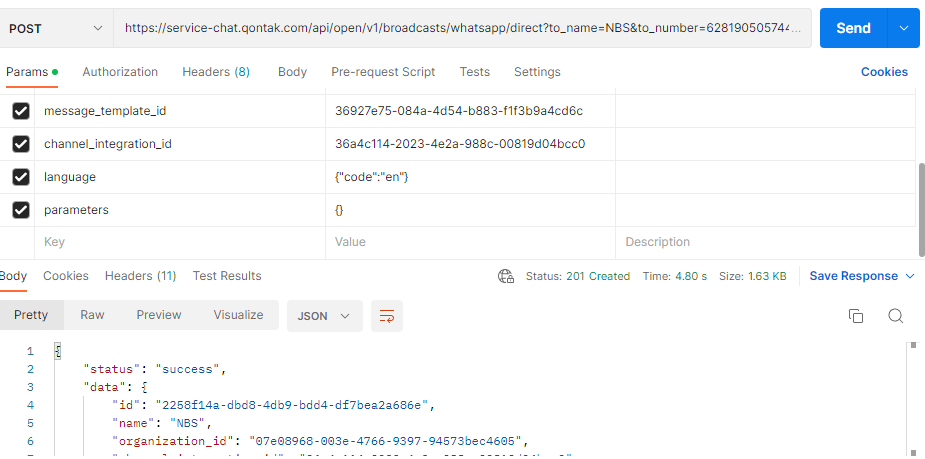The width and height of the screenshot is (925, 459).
Task: Select the request Body tab
Action: pos(292,72)
